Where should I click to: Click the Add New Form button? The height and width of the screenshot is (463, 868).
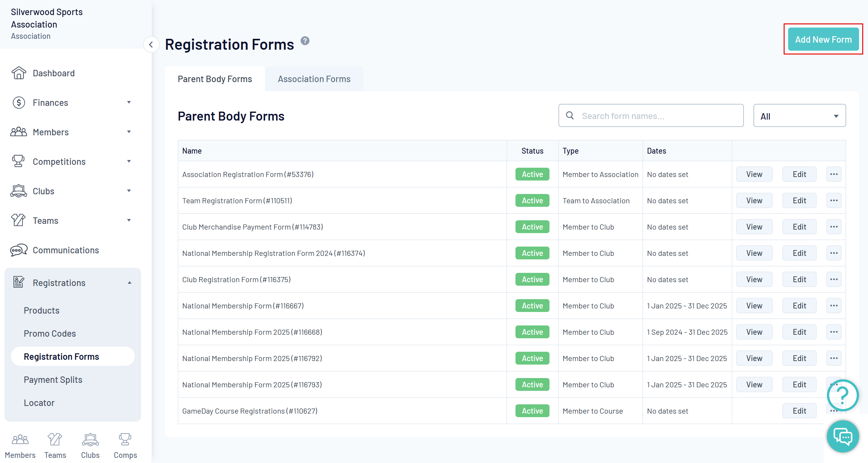(823, 39)
